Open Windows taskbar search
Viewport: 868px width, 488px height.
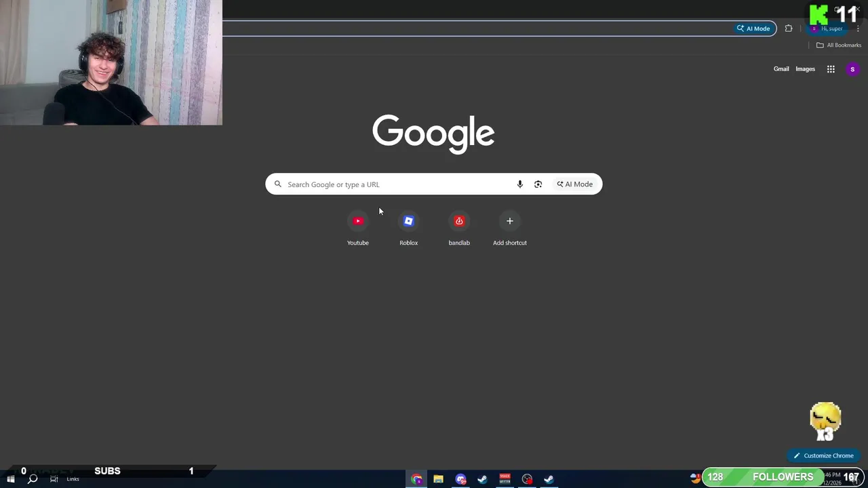coord(32,479)
